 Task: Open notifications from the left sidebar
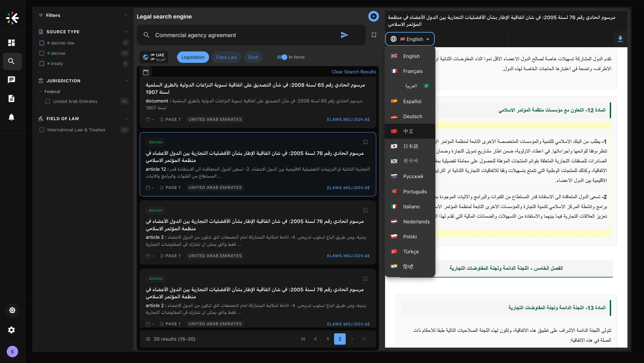(11, 117)
